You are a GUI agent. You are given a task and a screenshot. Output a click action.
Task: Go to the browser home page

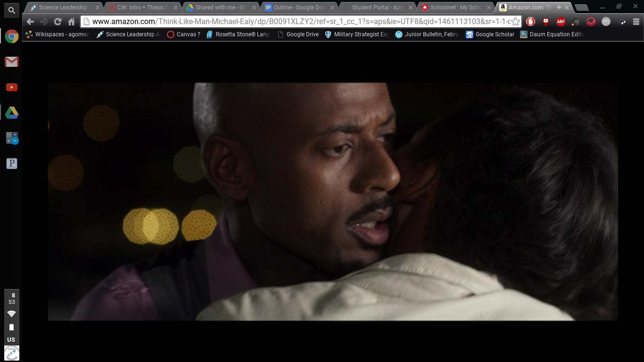click(x=72, y=22)
